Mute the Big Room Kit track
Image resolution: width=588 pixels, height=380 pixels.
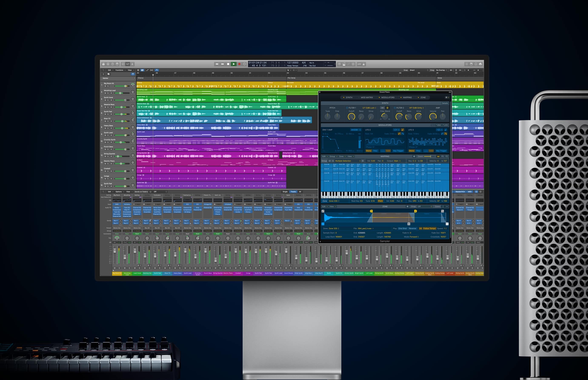pyautogui.click(x=105, y=86)
